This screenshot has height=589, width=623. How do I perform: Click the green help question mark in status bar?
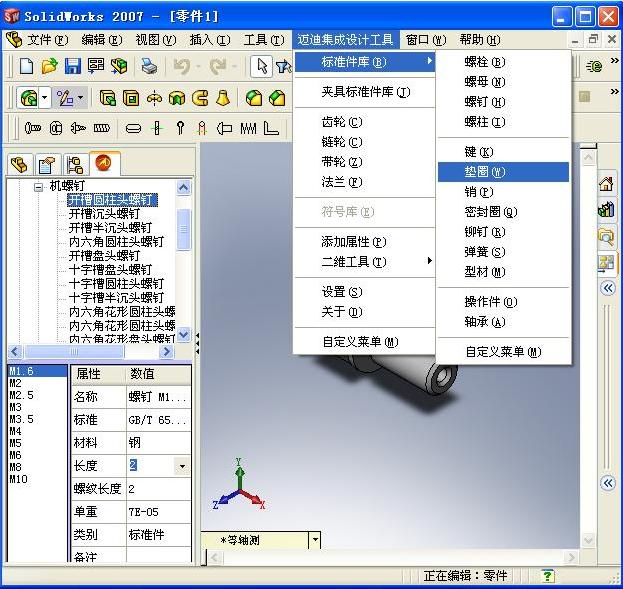(548, 575)
